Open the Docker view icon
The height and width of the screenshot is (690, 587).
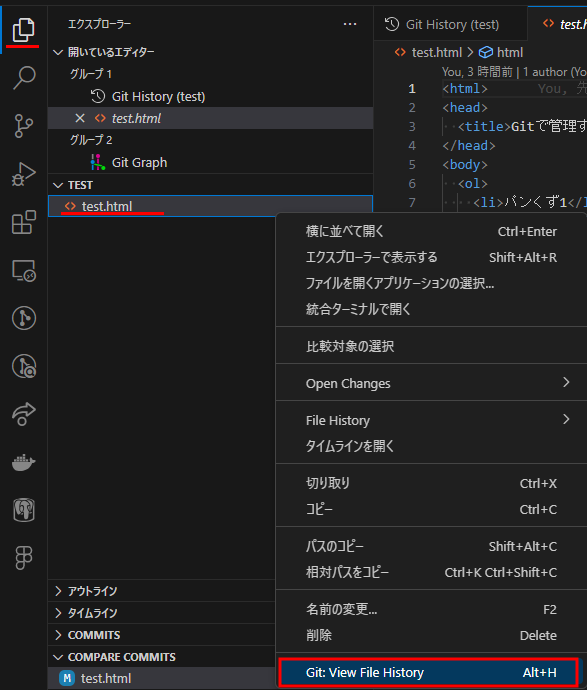[24, 462]
